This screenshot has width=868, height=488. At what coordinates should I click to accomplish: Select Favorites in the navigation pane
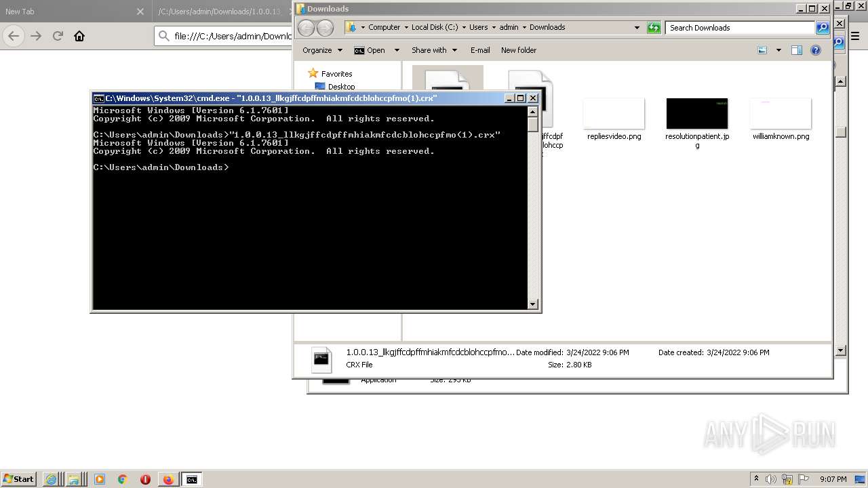pyautogui.click(x=336, y=74)
